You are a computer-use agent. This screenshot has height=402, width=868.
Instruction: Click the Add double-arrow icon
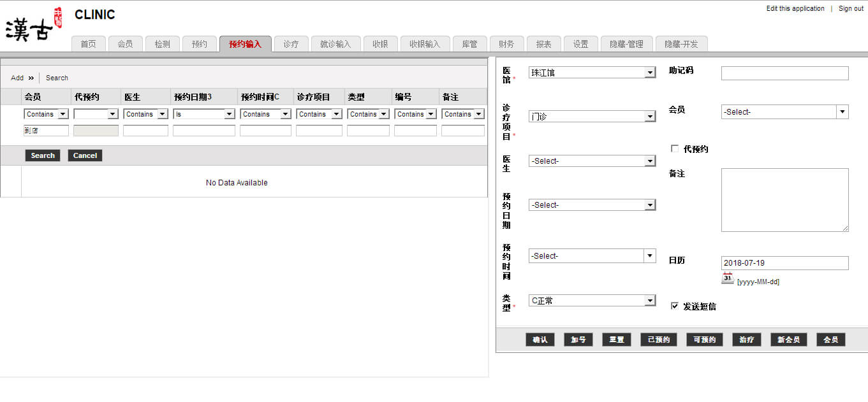click(x=31, y=78)
